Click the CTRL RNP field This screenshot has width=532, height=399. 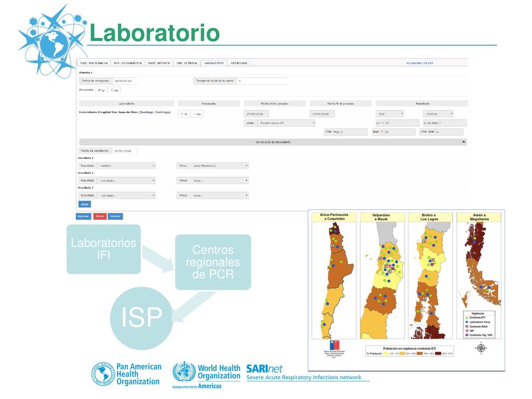[449, 132]
